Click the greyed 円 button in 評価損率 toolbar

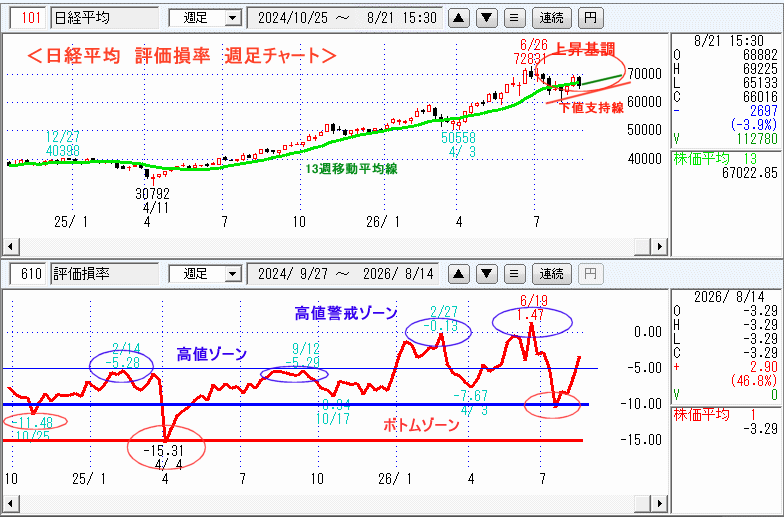click(x=590, y=274)
